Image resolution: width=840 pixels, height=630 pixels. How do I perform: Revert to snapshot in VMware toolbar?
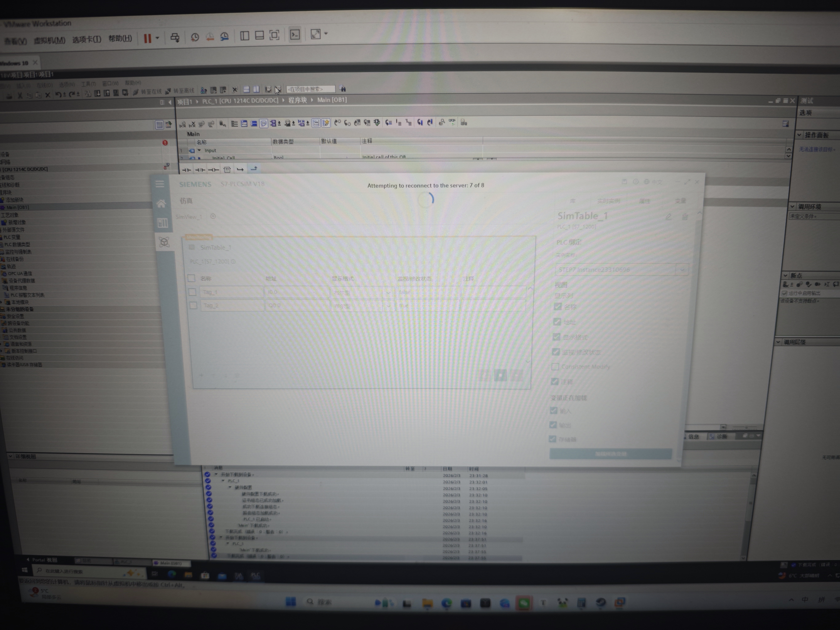tap(210, 37)
